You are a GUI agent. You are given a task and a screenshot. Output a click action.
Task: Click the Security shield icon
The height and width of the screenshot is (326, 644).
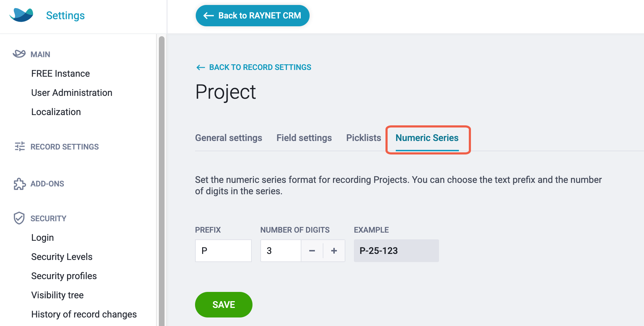tap(19, 218)
